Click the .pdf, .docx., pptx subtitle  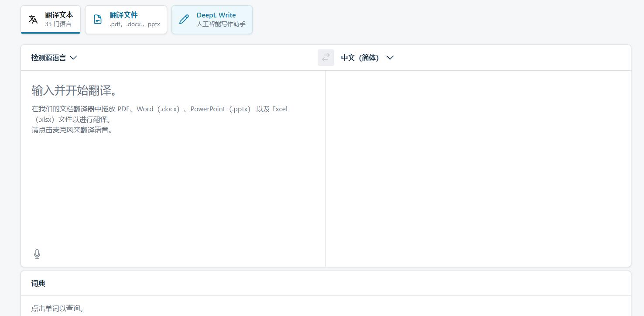(126, 24)
